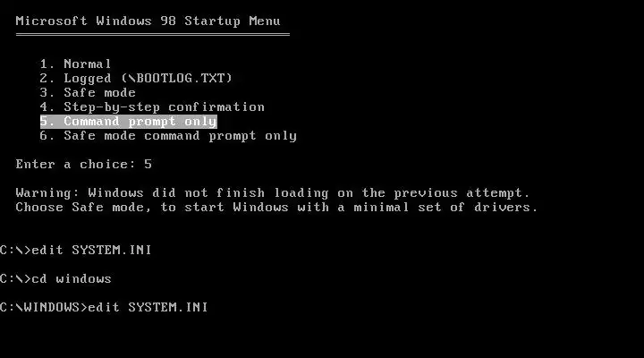Select Safe mode command prompt only

[168, 136]
